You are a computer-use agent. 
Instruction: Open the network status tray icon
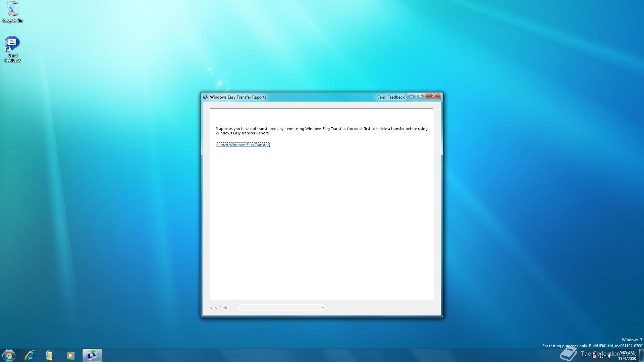coord(602,356)
